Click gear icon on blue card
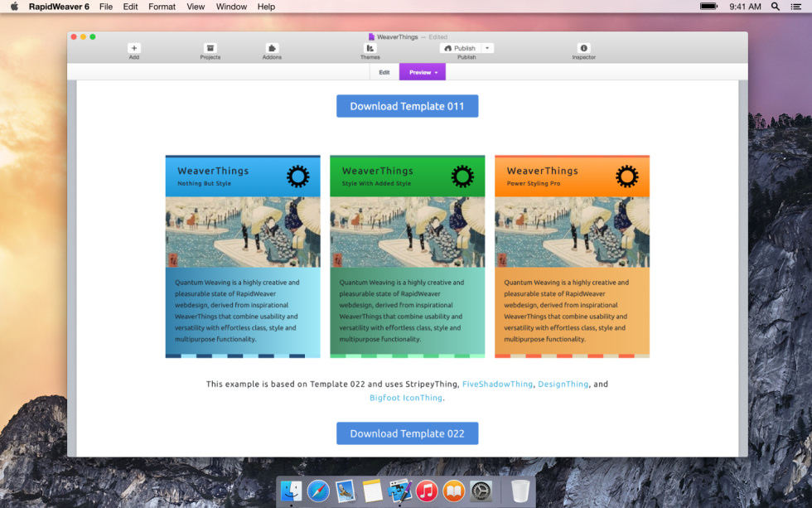The image size is (812, 508). pyautogui.click(x=298, y=177)
